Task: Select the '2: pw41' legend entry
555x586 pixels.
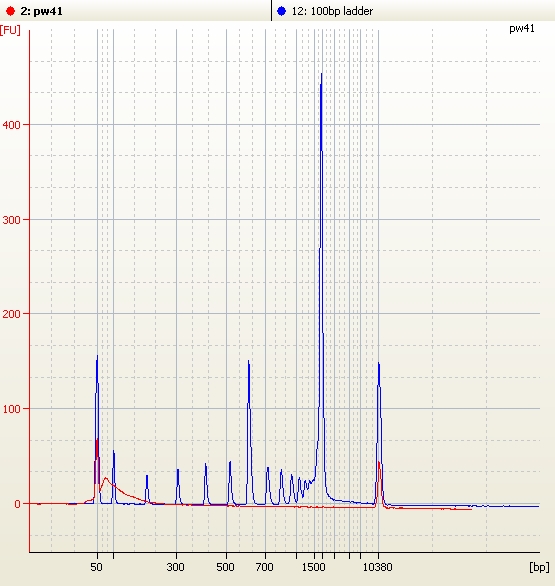Action: [x=41, y=11]
